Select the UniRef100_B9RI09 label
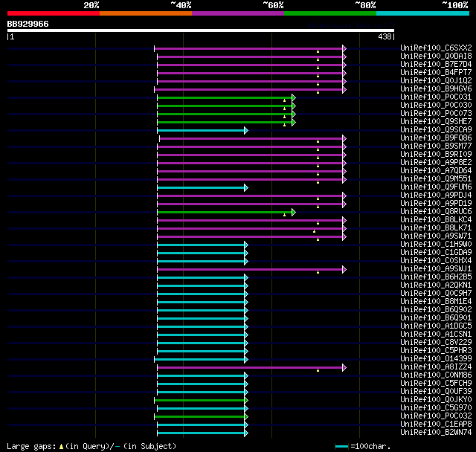 (436, 155)
